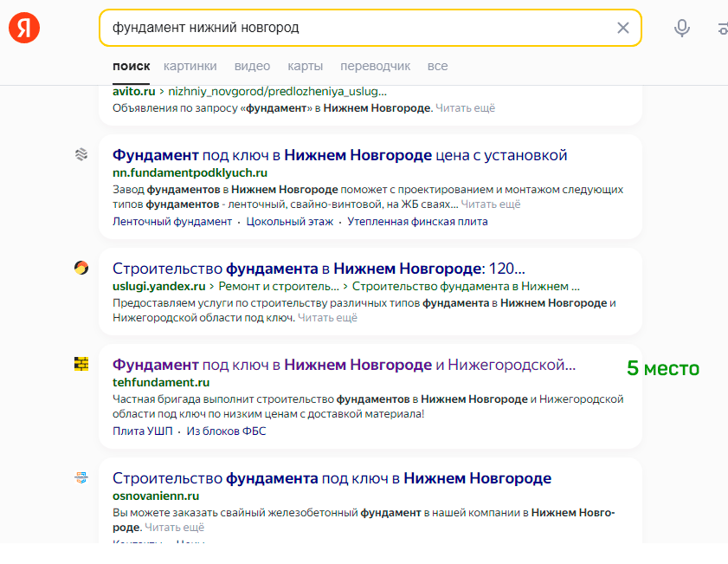Viewport: 728px width, 564px height.
Task: Click the Yandex logo icon
Action: (24, 28)
